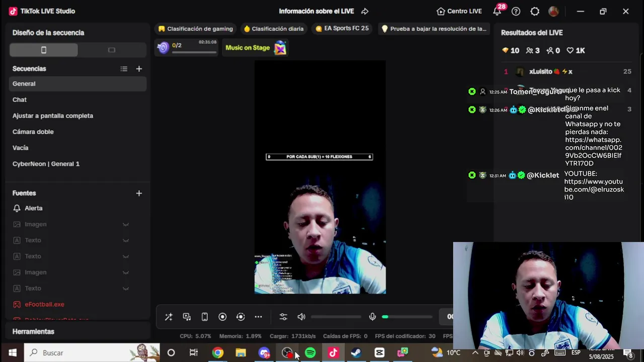This screenshot has width=644, height=362.
Task: Select Ajustar a pantalla completa scene
Action: coord(77,116)
